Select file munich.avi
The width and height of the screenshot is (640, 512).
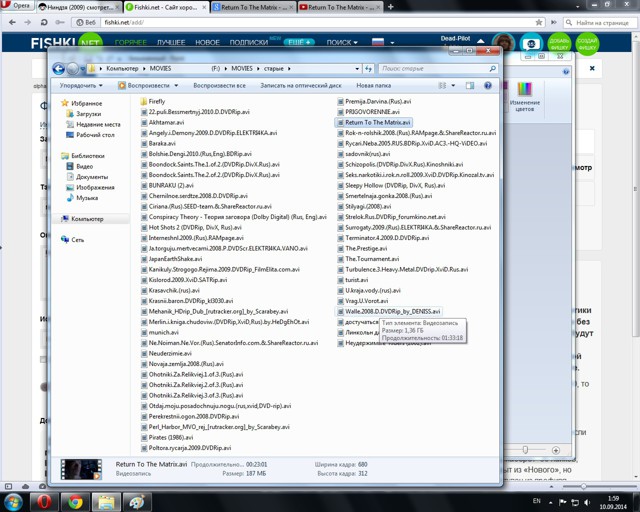tap(160, 332)
